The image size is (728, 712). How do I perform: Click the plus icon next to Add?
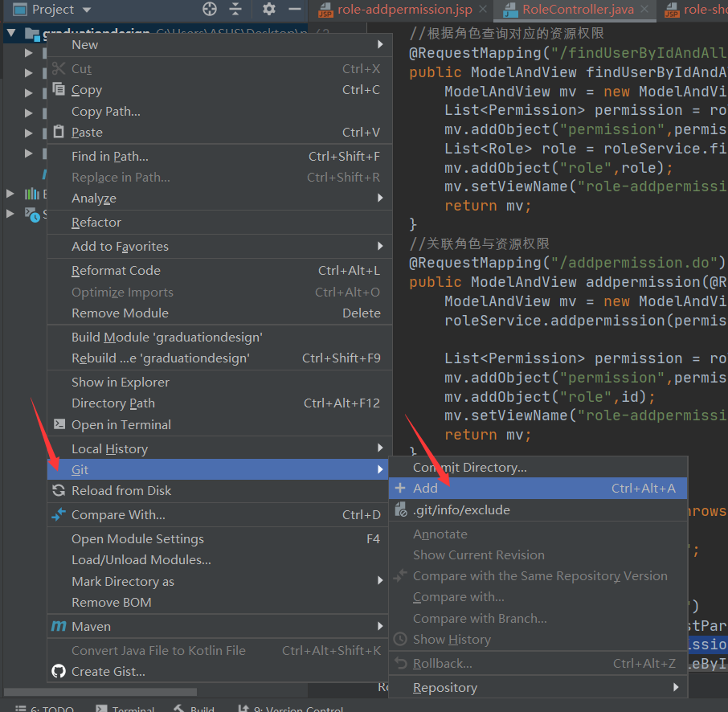(400, 488)
